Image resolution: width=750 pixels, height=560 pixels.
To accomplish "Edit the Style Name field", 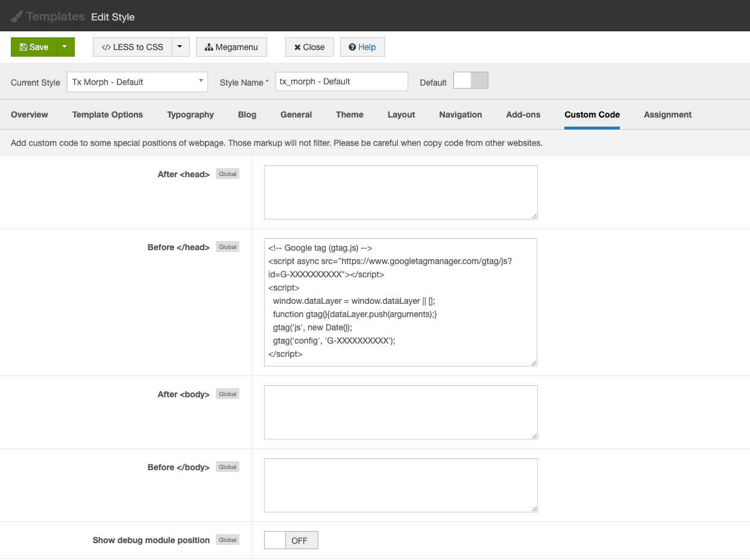I will [x=342, y=81].
